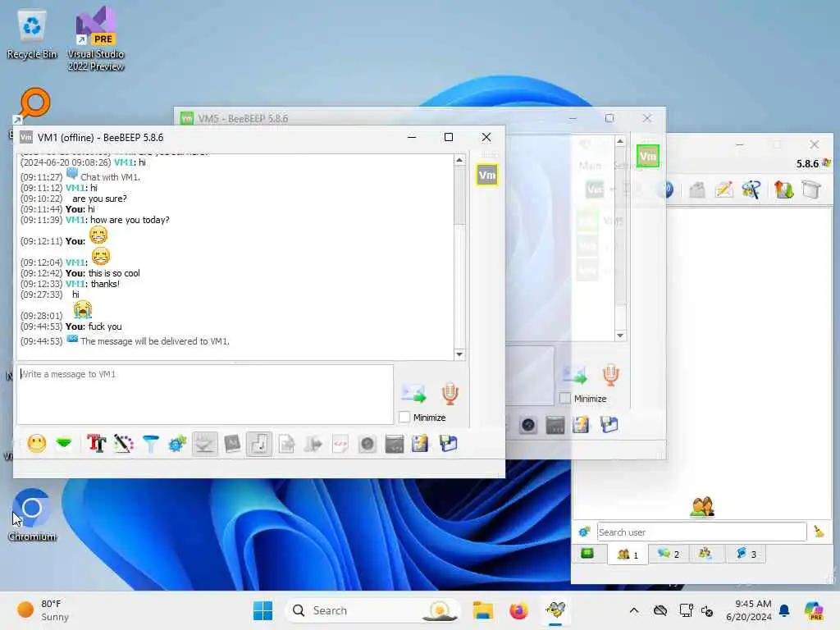Image resolution: width=840 pixels, height=630 pixels.
Task: Click the taskbar Search box
Action: pos(372,610)
